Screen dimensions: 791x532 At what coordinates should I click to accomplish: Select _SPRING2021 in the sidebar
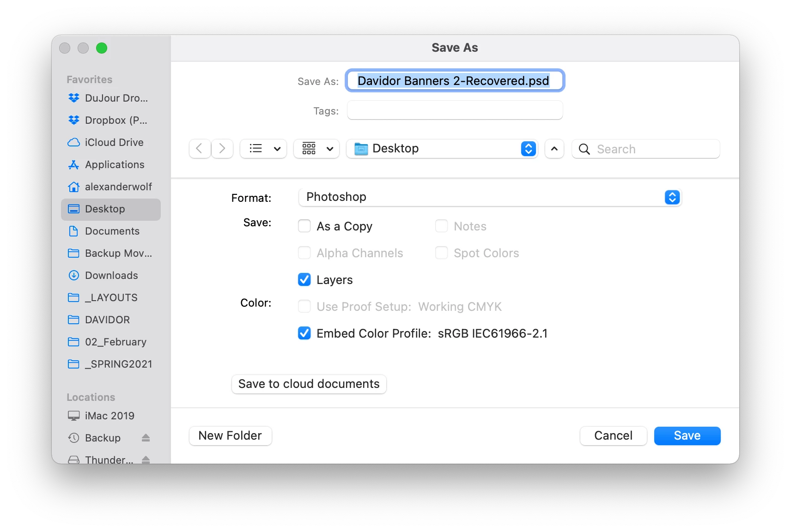click(x=111, y=364)
